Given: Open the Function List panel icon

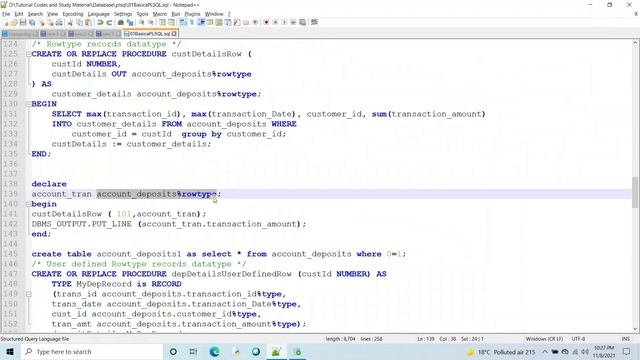Looking at the screenshot, I should tap(237, 22).
